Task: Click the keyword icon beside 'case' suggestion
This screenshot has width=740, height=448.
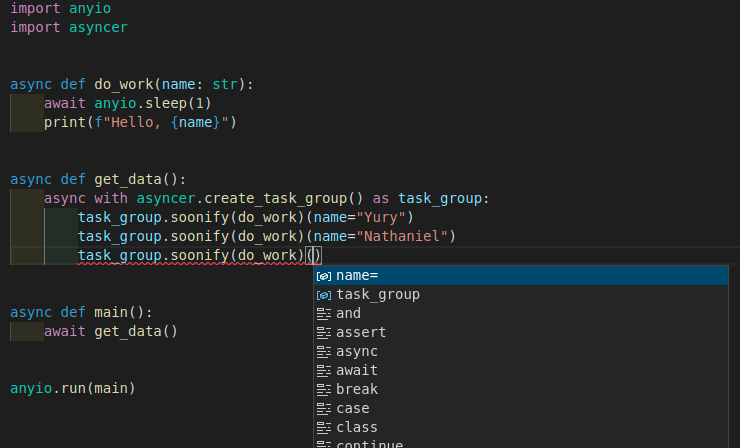Action: pos(323,408)
